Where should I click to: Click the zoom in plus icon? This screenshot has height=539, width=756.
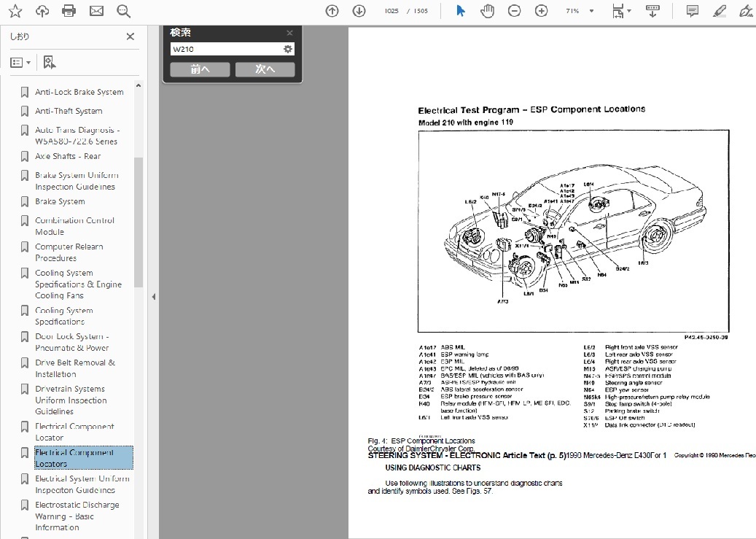(x=541, y=11)
